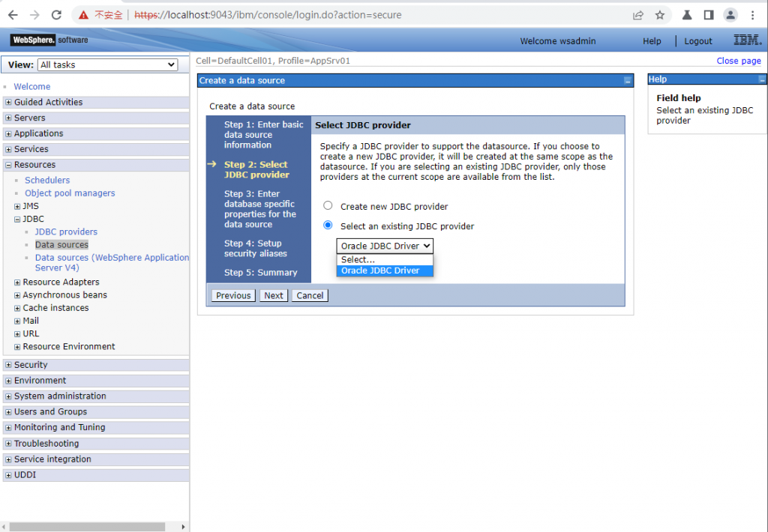
Task: Click 'Step 5: Summary' wizard step
Action: pyautogui.click(x=260, y=272)
